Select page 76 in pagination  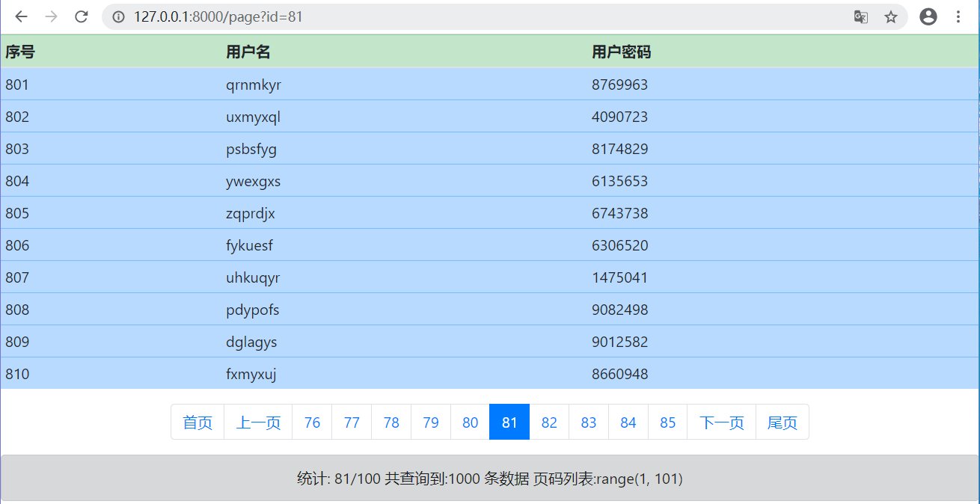[312, 422]
